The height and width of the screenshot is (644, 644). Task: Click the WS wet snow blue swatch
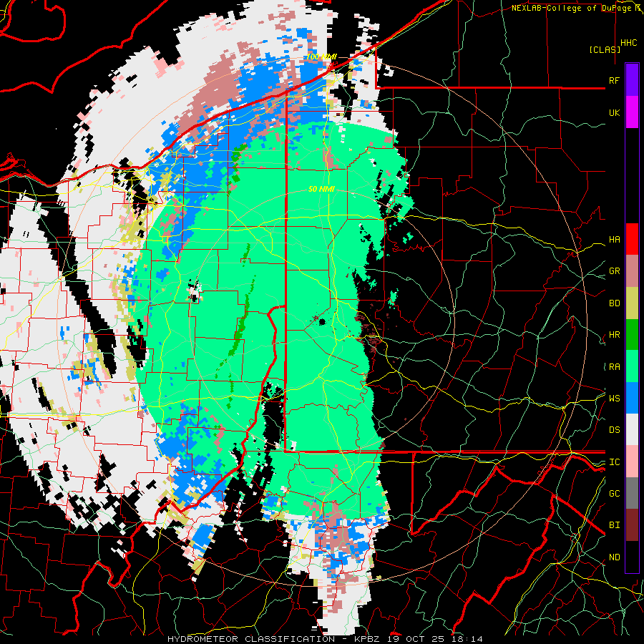click(x=632, y=398)
